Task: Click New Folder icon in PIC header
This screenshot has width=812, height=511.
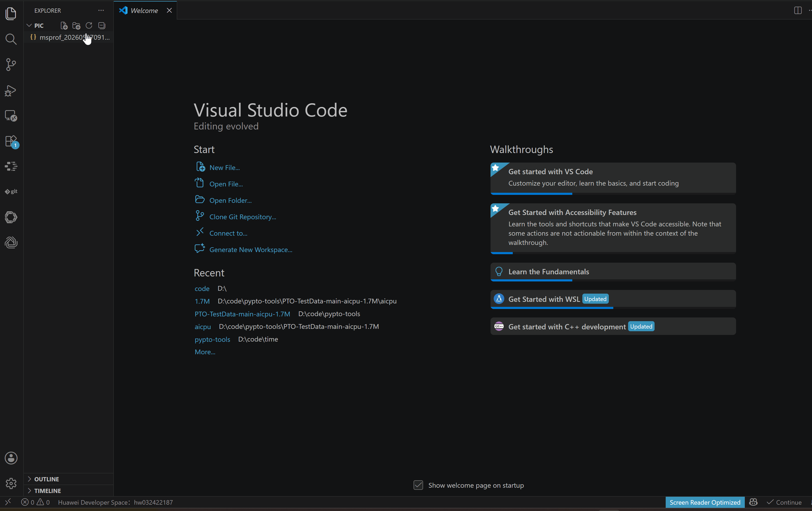Action: tap(76, 26)
